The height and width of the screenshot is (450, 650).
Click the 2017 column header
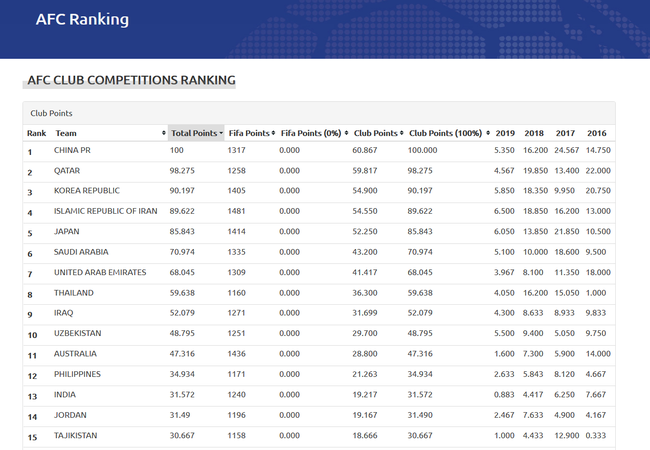point(565,133)
